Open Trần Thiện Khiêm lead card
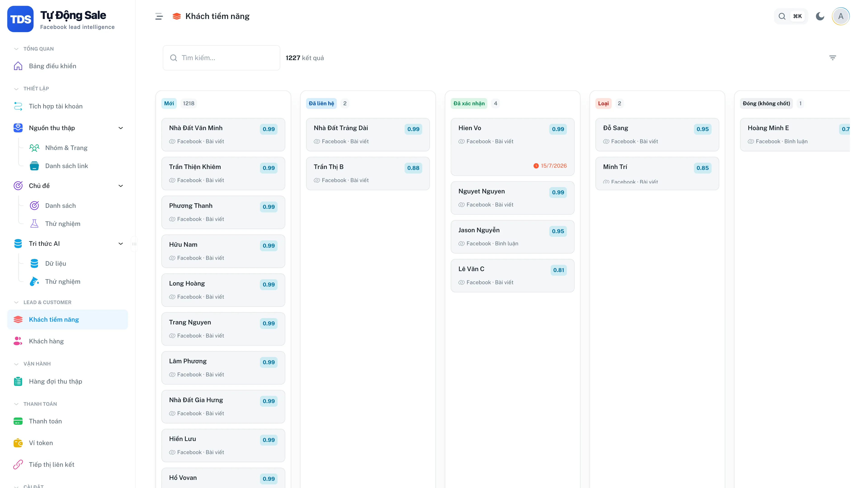 click(x=223, y=174)
